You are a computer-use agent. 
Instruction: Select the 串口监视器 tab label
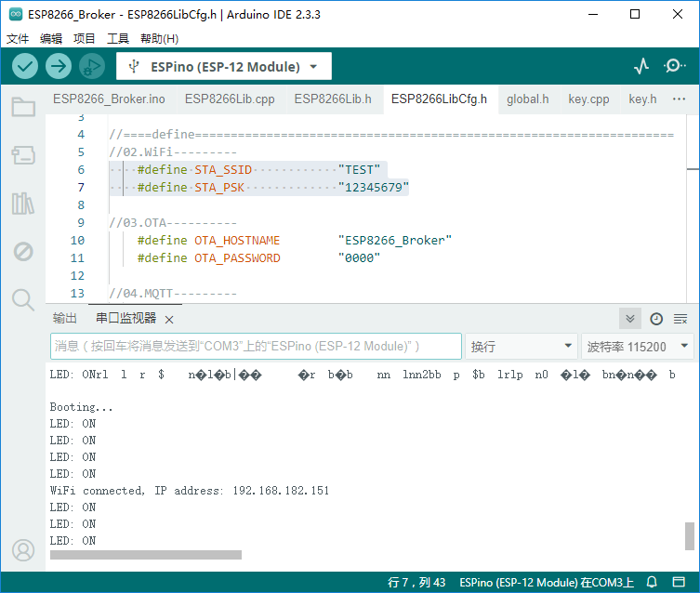(x=125, y=318)
